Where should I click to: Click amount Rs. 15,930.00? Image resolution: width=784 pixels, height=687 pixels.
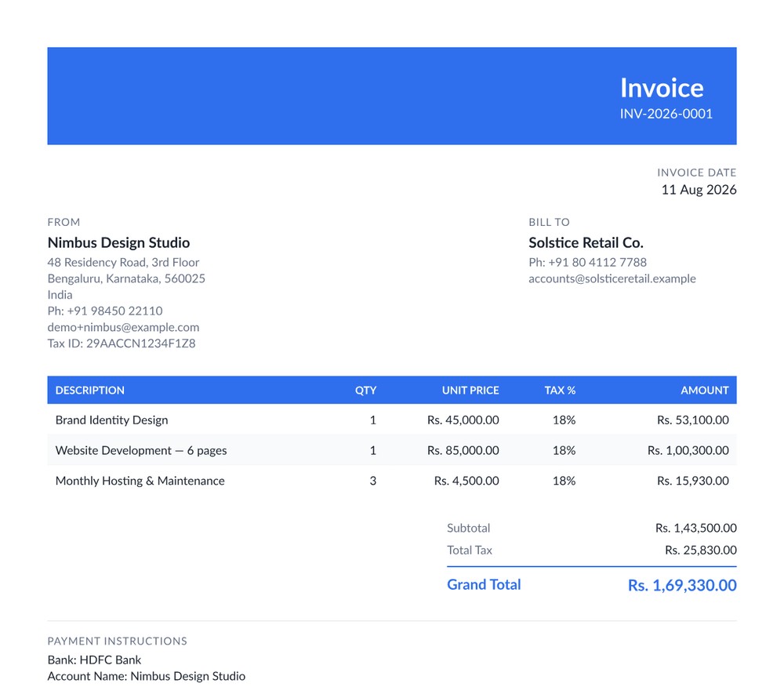[x=692, y=481]
